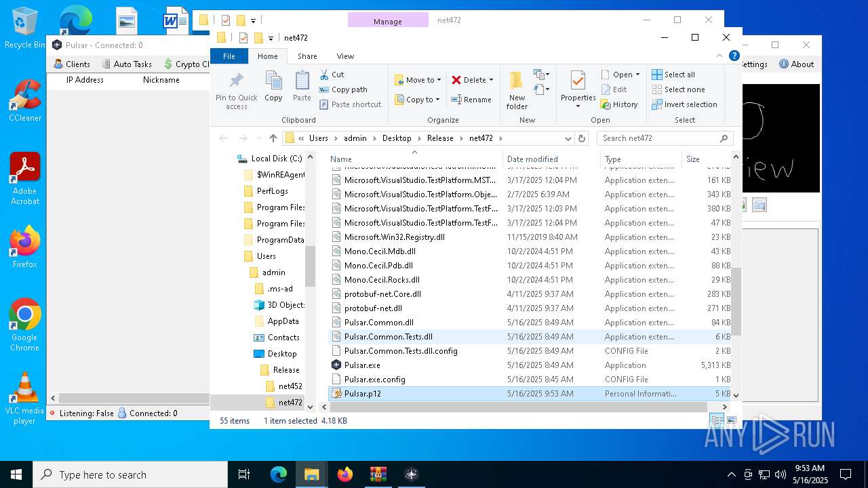Viewport: 868px width, 488px height.
Task: Click the Task View taskbar icon
Action: tap(244, 474)
